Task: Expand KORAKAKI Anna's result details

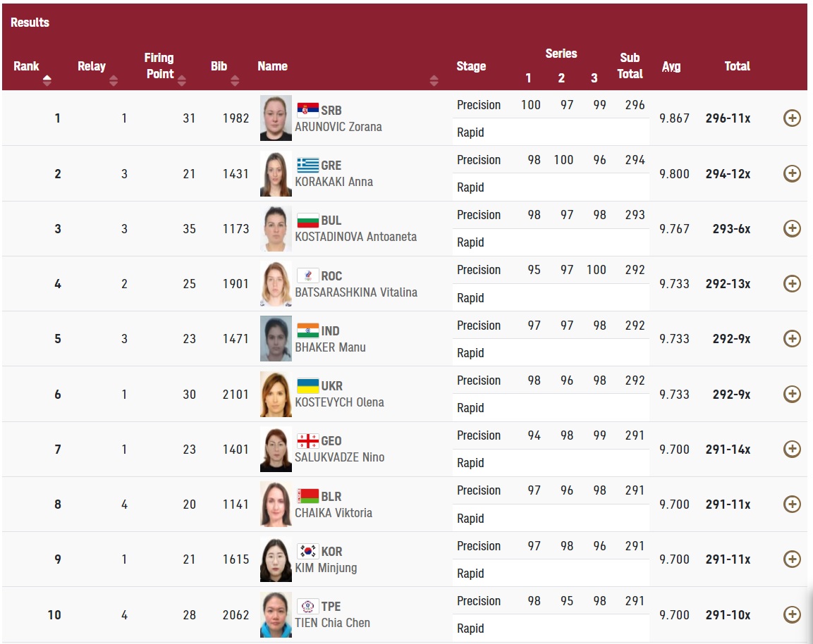Action: (792, 173)
